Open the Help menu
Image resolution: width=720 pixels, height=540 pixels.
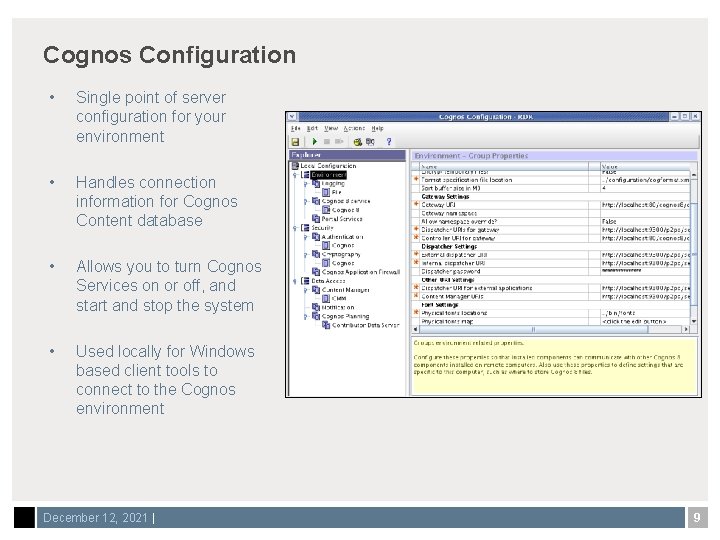click(377, 129)
